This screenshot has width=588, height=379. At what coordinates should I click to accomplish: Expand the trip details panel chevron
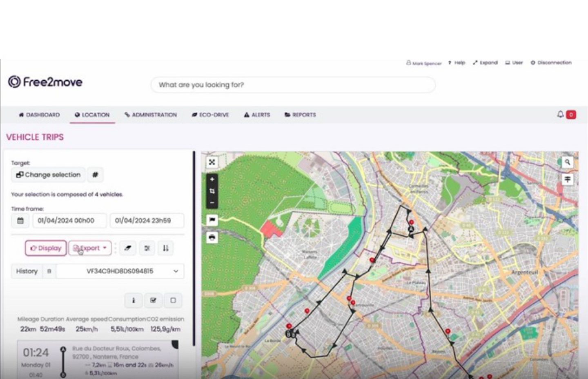[175, 345]
